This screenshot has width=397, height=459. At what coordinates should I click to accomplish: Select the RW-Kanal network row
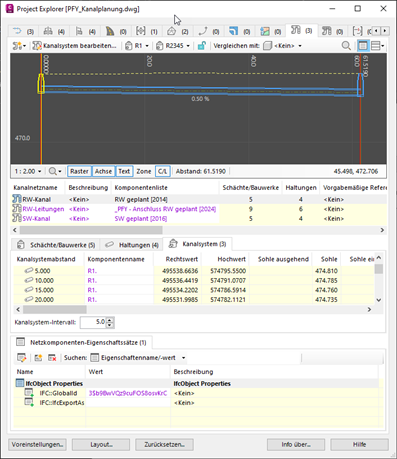[199, 199]
